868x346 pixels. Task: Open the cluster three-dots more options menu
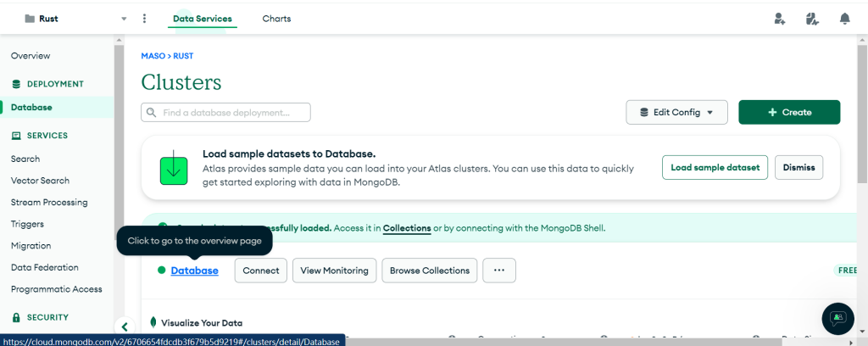499,271
